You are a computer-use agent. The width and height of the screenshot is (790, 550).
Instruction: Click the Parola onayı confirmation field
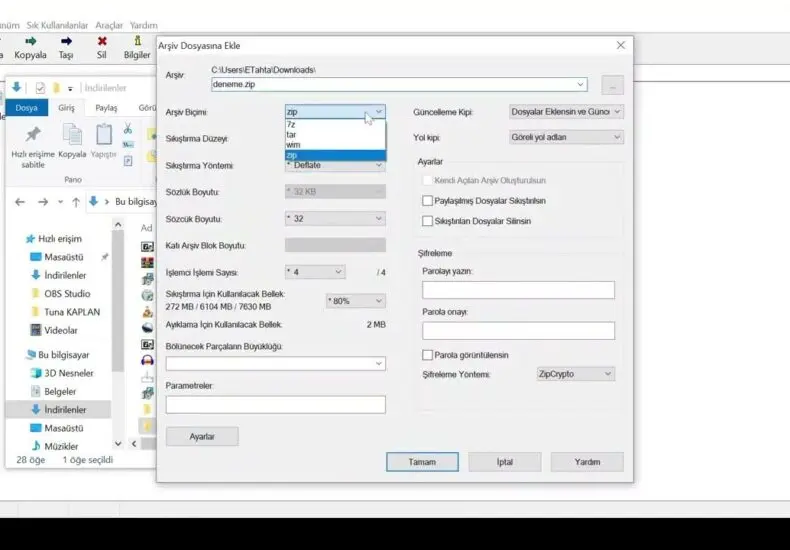pos(518,331)
